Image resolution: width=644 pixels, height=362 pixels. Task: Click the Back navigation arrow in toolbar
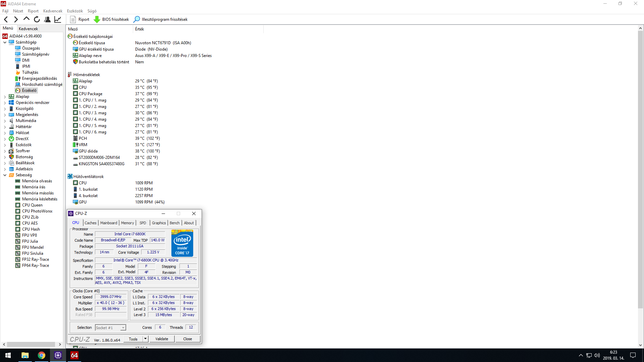click(6, 19)
